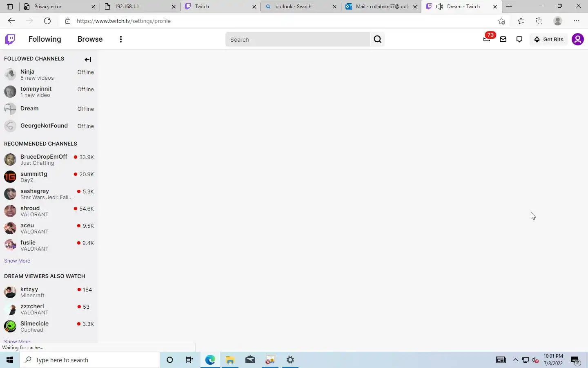The image size is (588, 368).
Task: Switch to the Privacy error tab
Action: pyautogui.click(x=59, y=7)
